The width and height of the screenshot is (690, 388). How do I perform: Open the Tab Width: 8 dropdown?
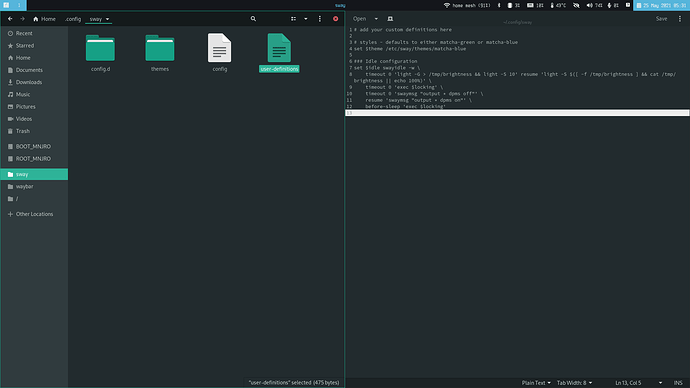[574, 383]
